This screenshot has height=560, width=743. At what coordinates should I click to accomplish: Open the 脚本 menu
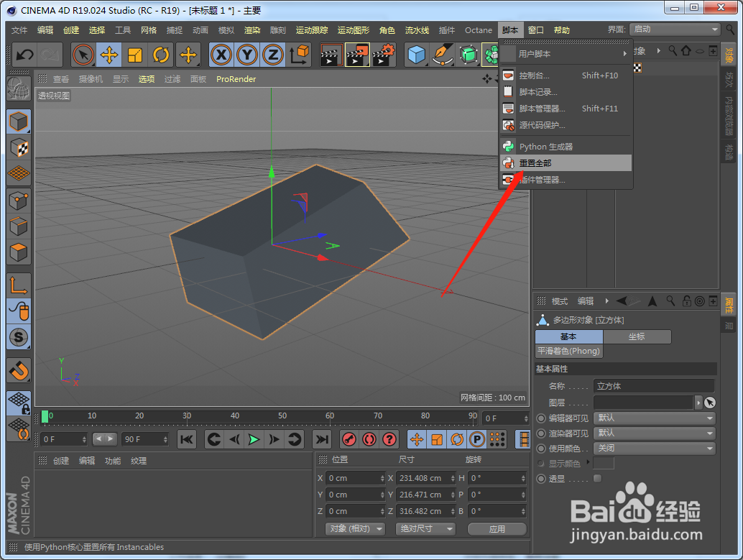(510, 30)
